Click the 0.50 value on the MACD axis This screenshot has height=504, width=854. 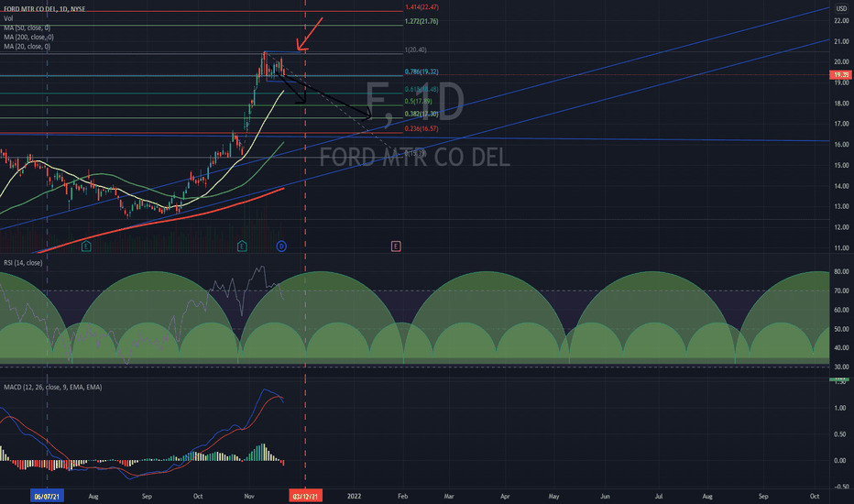[x=841, y=434]
